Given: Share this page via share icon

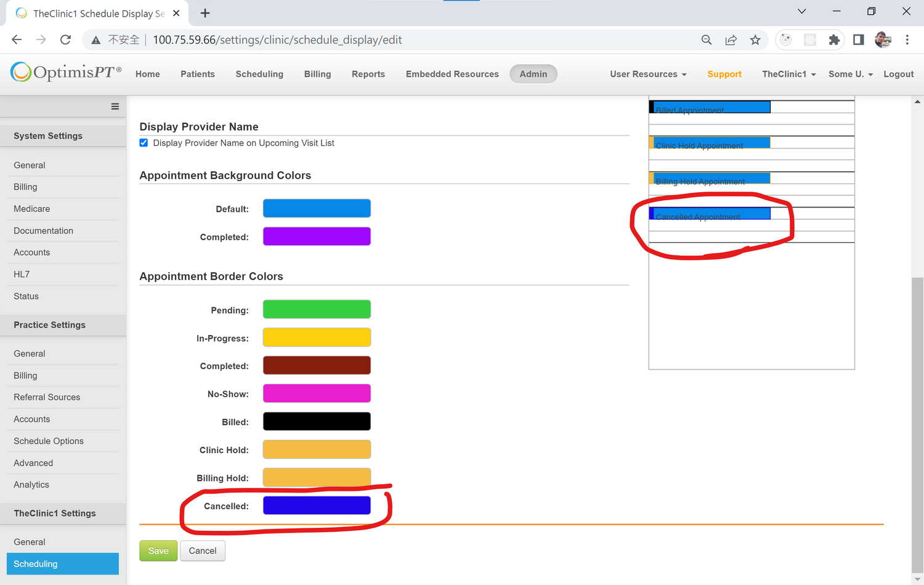Looking at the screenshot, I should coord(731,40).
